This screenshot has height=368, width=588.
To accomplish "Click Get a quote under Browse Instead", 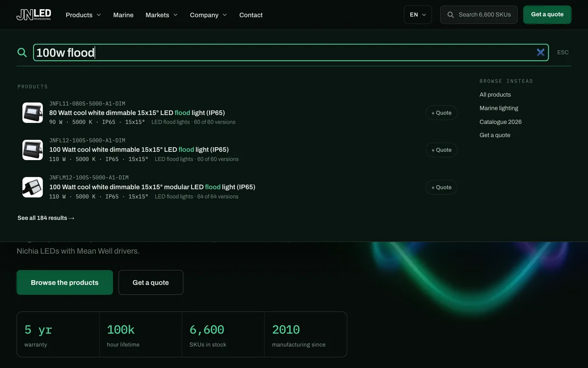I will (x=495, y=135).
